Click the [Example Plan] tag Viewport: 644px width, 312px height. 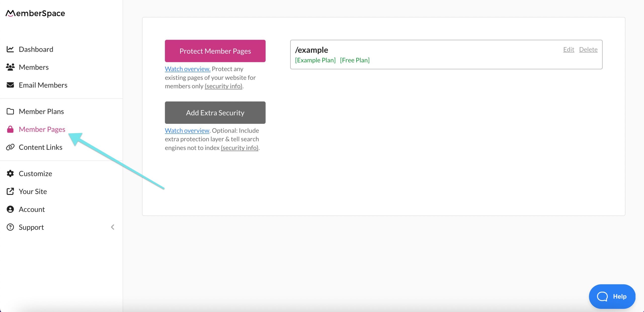pyautogui.click(x=315, y=60)
